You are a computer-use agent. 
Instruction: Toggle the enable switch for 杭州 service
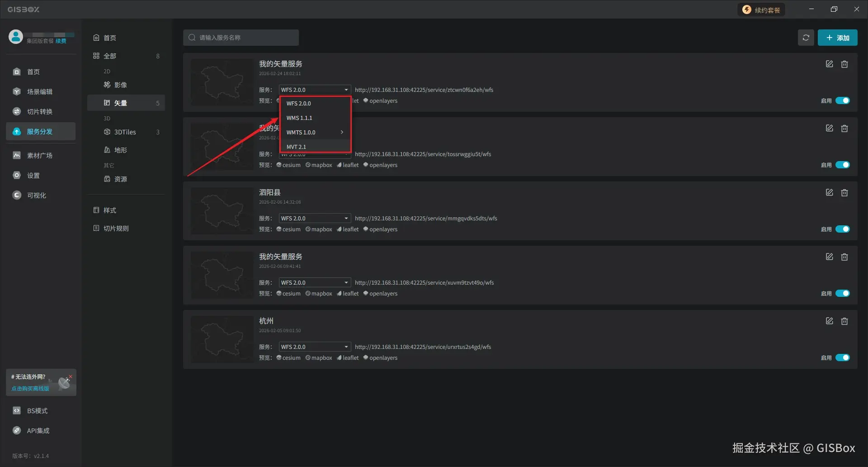(x=843, y=357)
